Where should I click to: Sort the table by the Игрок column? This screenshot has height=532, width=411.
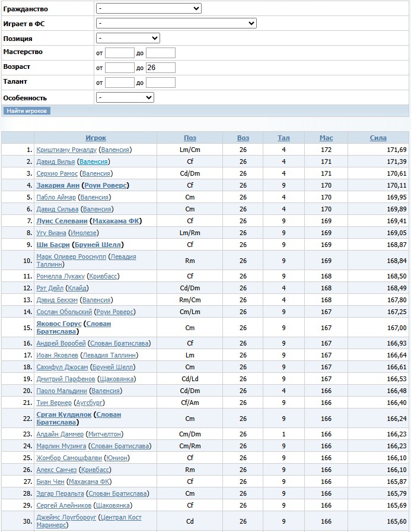95,138
